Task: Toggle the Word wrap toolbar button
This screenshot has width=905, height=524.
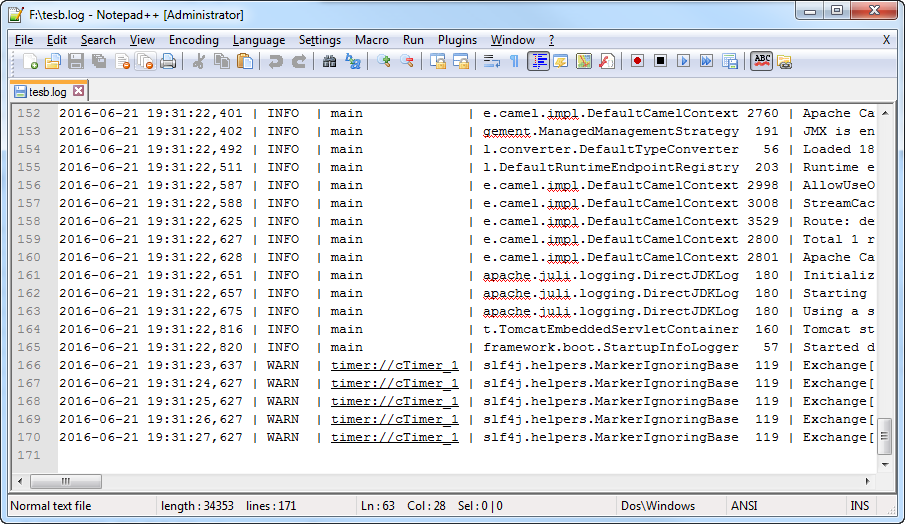Action: 492,62
